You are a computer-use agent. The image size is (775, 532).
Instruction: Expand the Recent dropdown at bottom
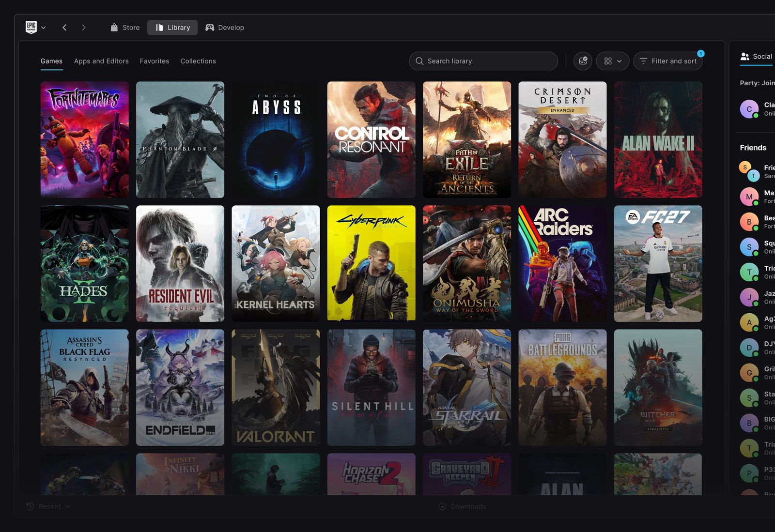point(48,506)
